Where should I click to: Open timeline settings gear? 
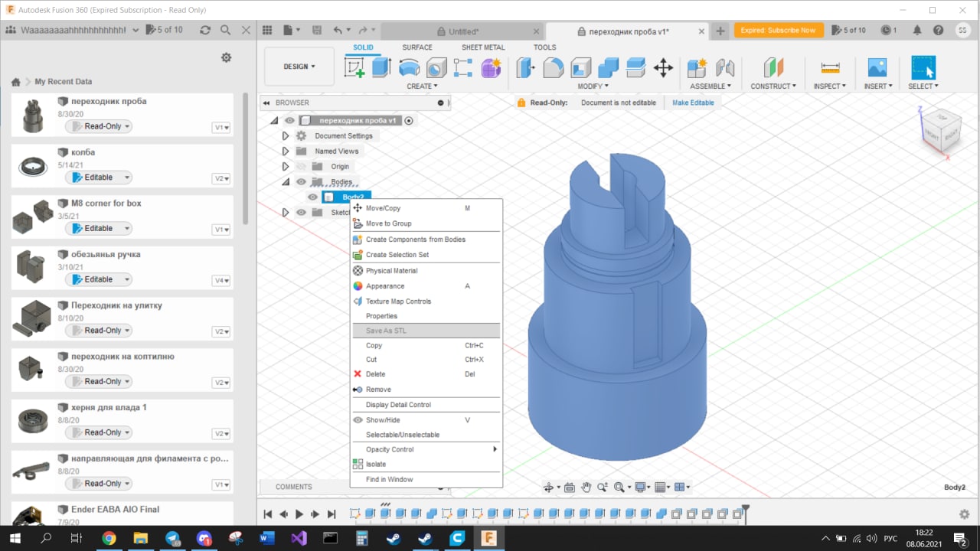(x=965, y=514)
